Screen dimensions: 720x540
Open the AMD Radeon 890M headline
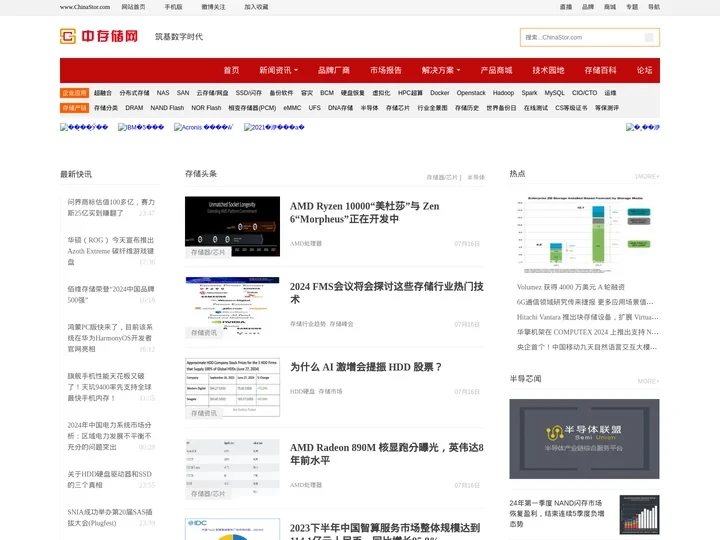[387, 454]
